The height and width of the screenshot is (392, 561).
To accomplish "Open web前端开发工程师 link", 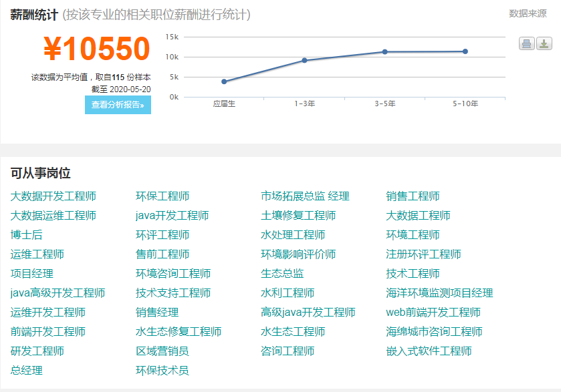I will coord(433,313).
